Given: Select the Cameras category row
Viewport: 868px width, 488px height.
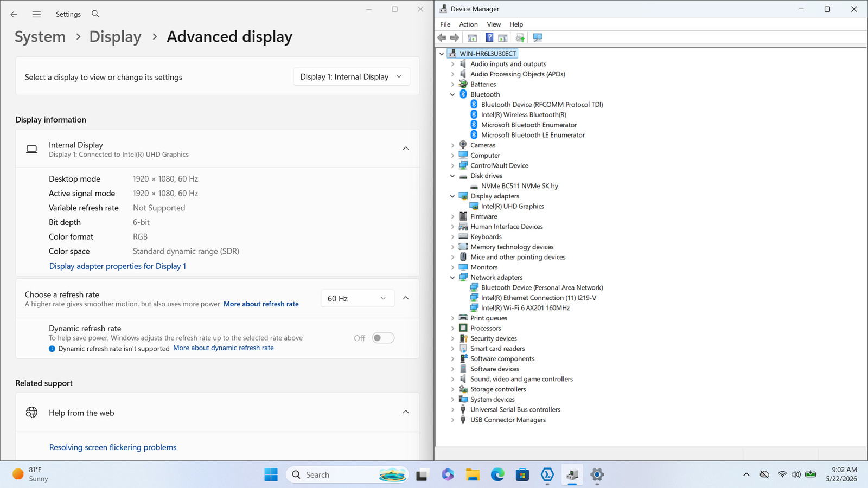Looking at the screenshot, I should coord(483,145).
